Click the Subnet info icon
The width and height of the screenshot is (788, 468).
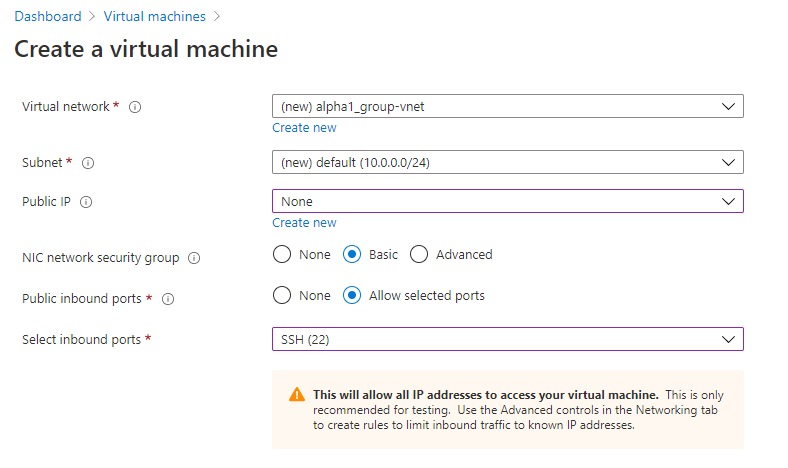point(88,162)
